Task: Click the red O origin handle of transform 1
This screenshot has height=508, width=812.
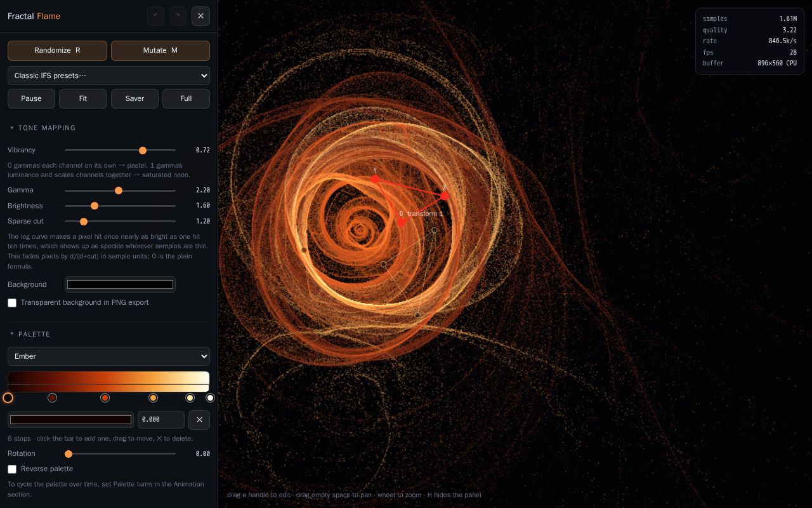Action: click(401, 222)
